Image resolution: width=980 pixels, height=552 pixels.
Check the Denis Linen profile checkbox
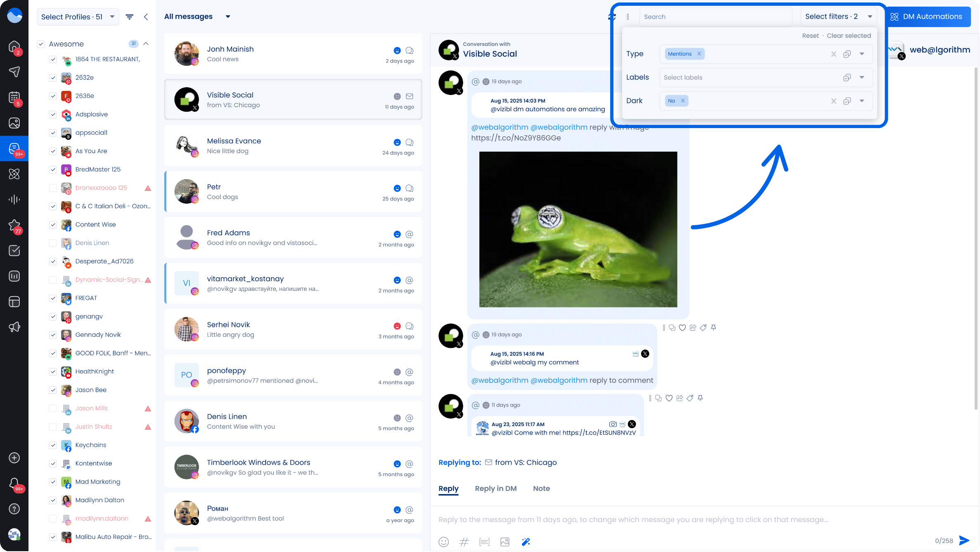click(53, 243)
